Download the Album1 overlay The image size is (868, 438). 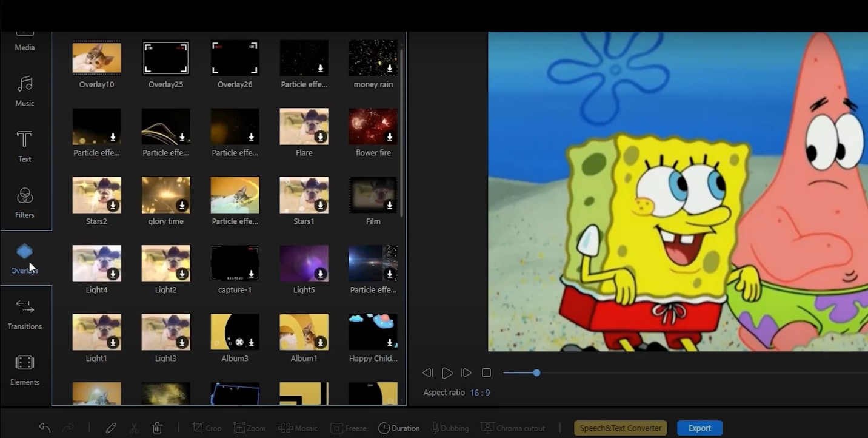[x=321, y=343]
